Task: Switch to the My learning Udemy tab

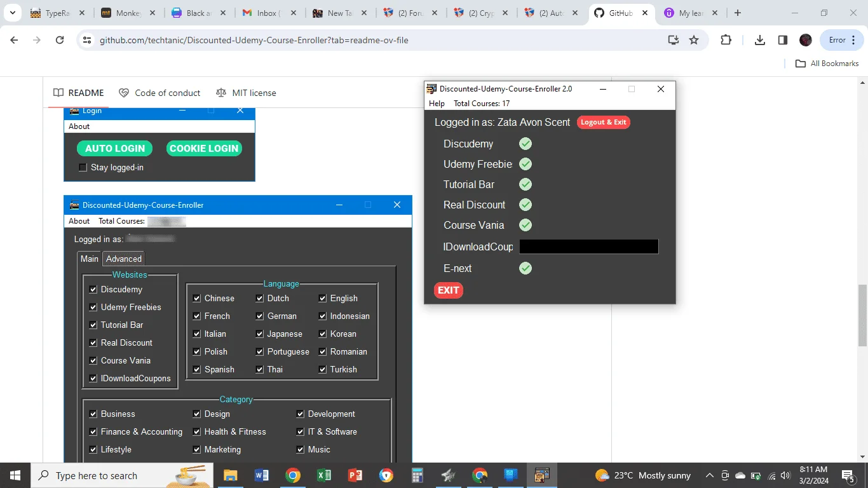Action: click(x=691, y=13)
